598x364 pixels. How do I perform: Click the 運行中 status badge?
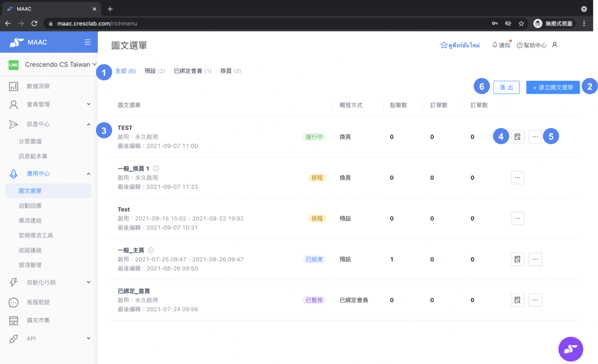pyautogui.click(x=314, y=137)
